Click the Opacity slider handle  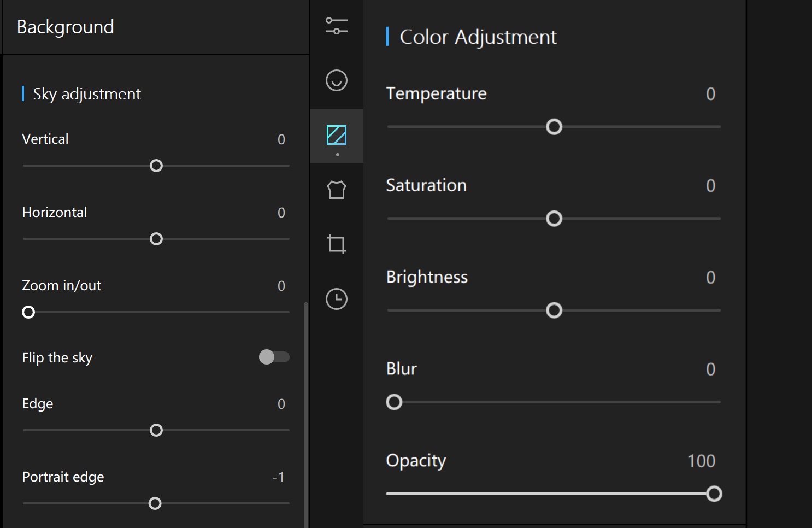pos(714,494)
